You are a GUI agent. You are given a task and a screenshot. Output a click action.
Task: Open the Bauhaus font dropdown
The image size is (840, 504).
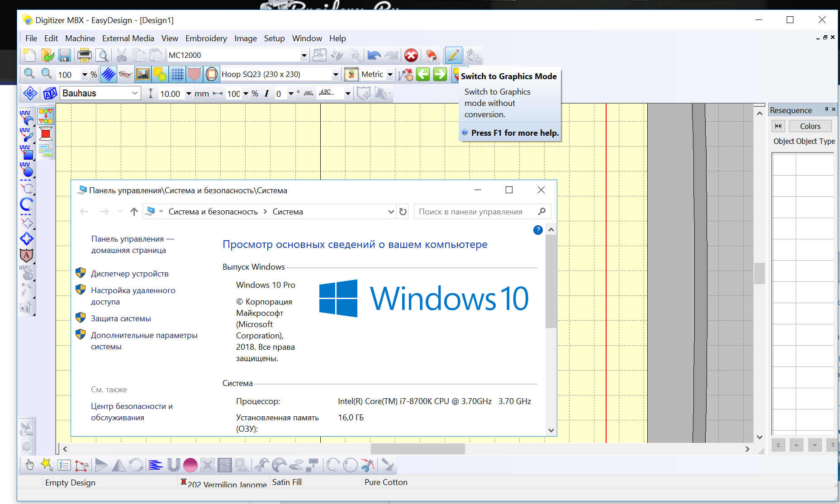click(x=135, y=93)
